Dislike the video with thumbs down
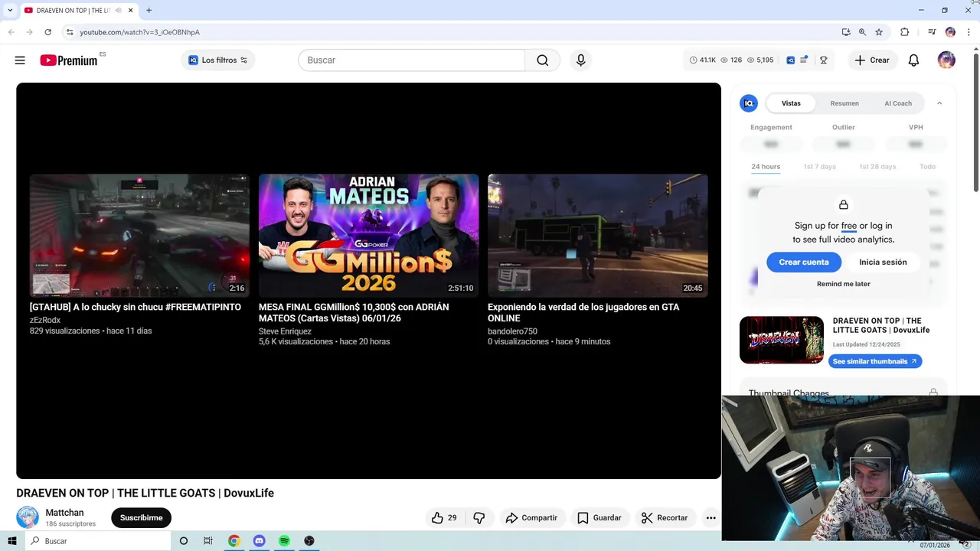This screenshot has height=551, width=980. (x=479, y=518)
